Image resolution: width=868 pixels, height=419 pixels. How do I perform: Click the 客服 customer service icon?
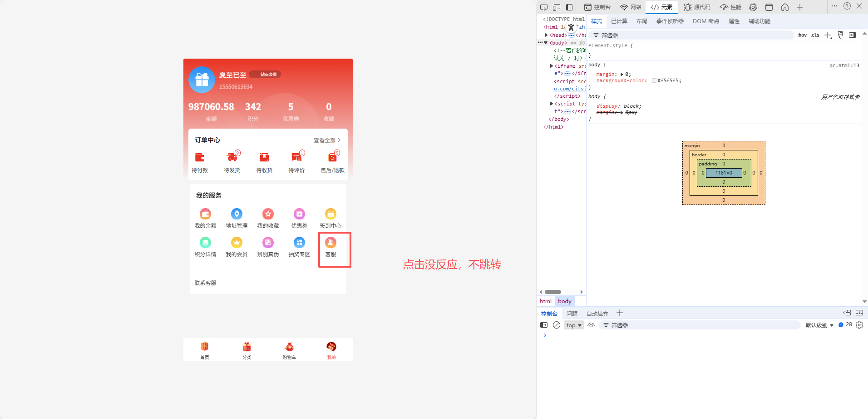(x=330, y=243)
